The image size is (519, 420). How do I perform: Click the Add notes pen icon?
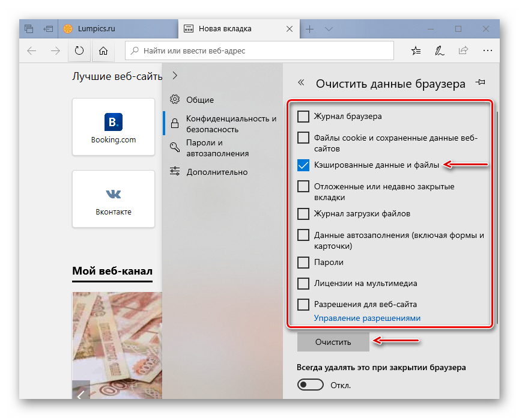coord(440,51)
